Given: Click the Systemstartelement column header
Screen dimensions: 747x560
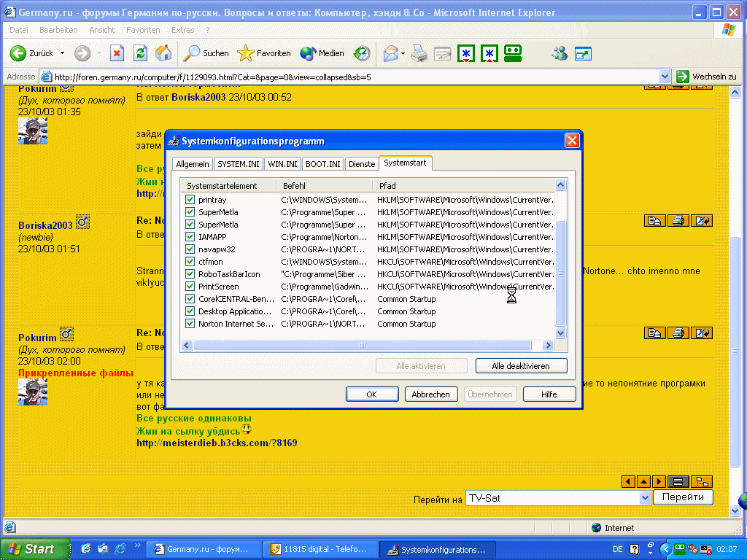Looking at the screenshot, I should pyautogui.click(x=228, y=186).
